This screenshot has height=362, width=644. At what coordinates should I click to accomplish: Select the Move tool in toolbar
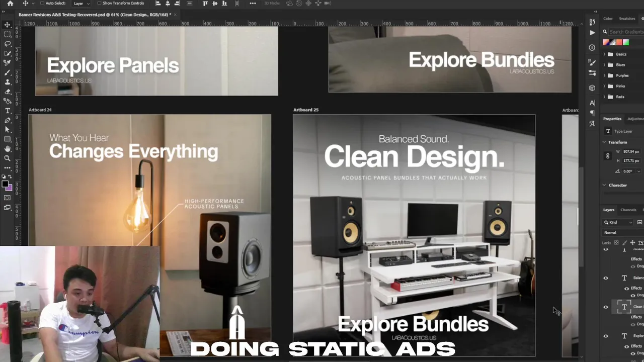[8, 25]
